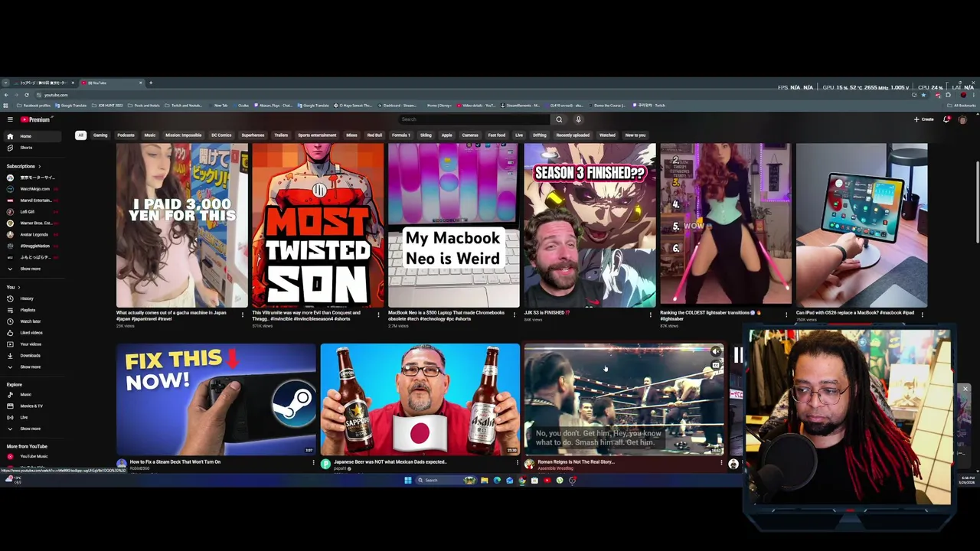This screenshot has height=551, width=980.
Task: Select the DC Comics filter chip
Action: 221,135
